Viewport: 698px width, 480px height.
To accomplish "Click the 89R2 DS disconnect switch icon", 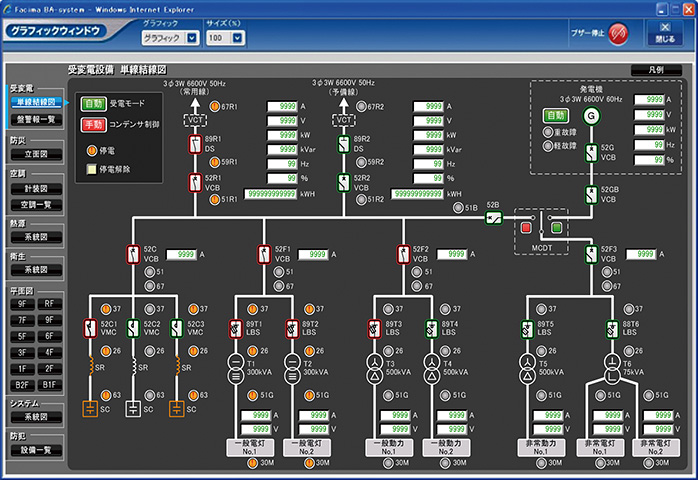I will pyautogui.click(x=345, y=146).
